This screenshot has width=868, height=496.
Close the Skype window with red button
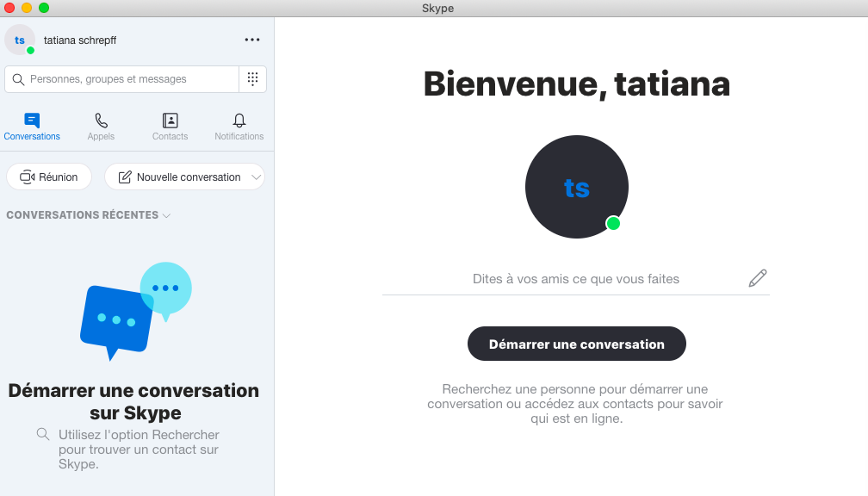9,8
